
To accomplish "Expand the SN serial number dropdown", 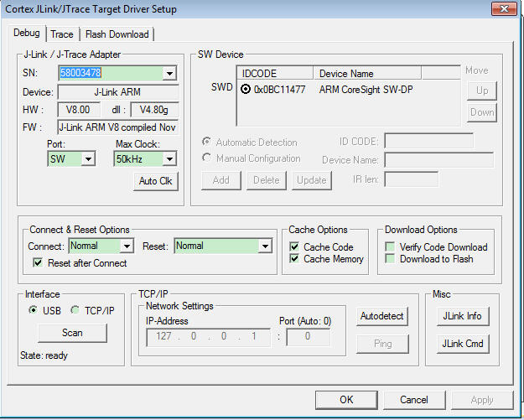I will click(x=169, y=73).
